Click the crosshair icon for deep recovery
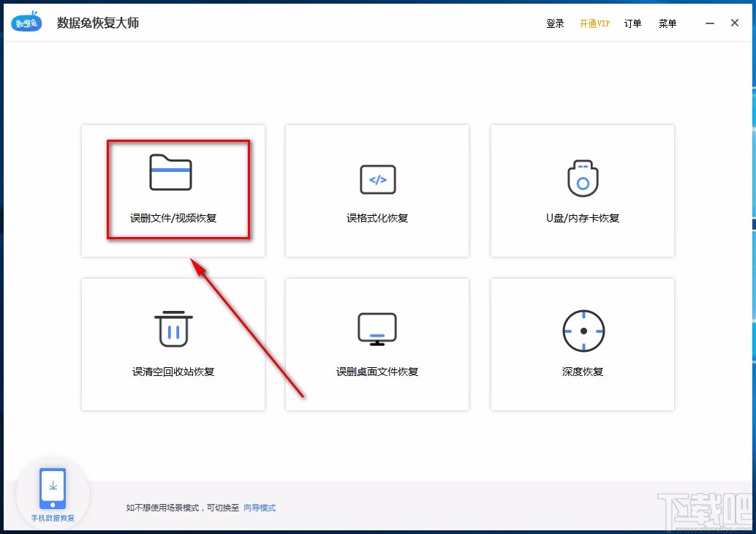The height and width of the screenshot is (534, 756). [583, 331]
